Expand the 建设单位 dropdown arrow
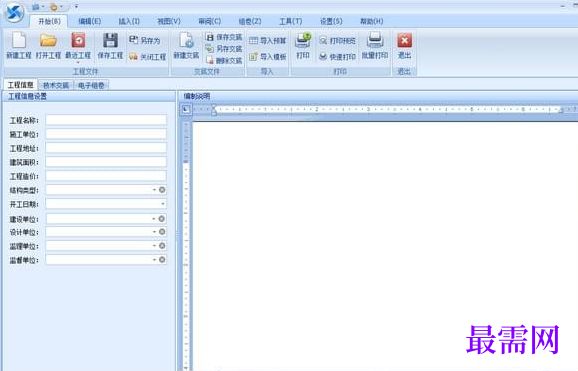The width and height of the screenshot is (578, 371). click(154, 219)
